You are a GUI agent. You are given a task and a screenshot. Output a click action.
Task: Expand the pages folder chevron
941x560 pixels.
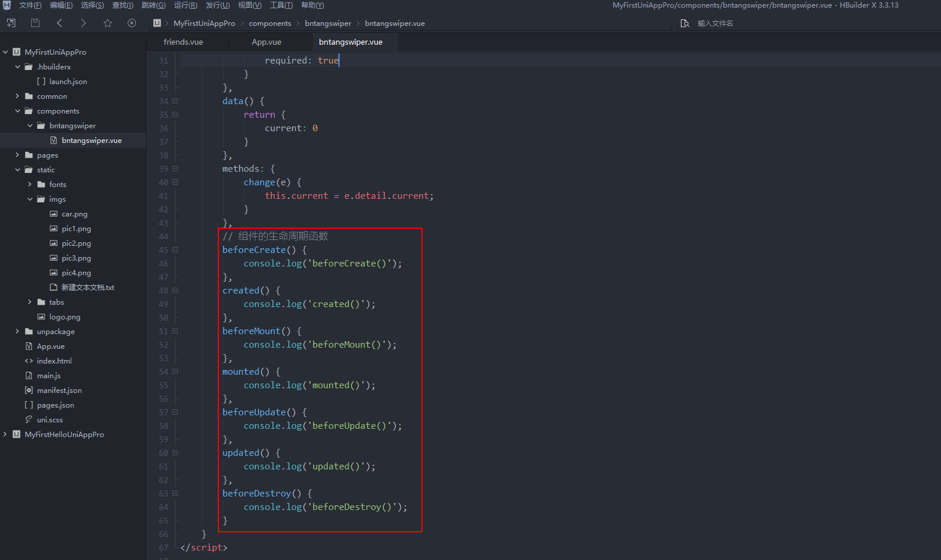click(x=18, y=155)
